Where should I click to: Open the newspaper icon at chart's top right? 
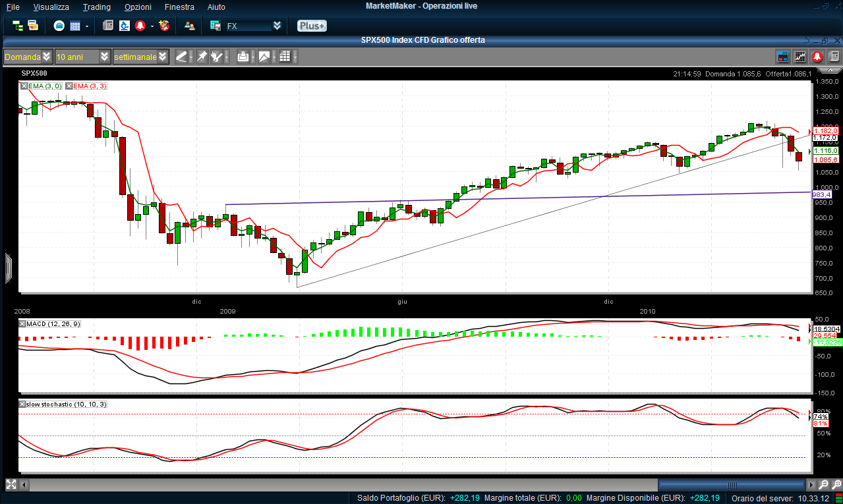point(834,57)
